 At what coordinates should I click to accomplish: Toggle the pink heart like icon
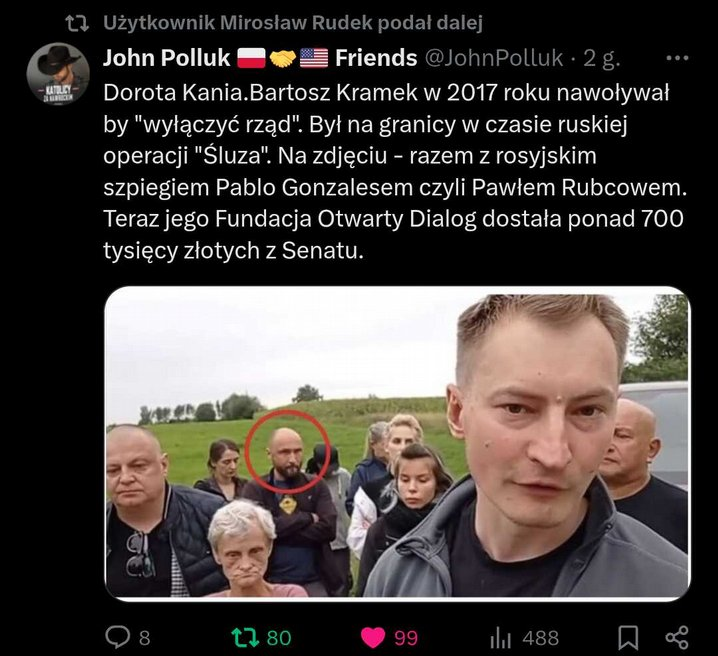(x=373, y=638)
